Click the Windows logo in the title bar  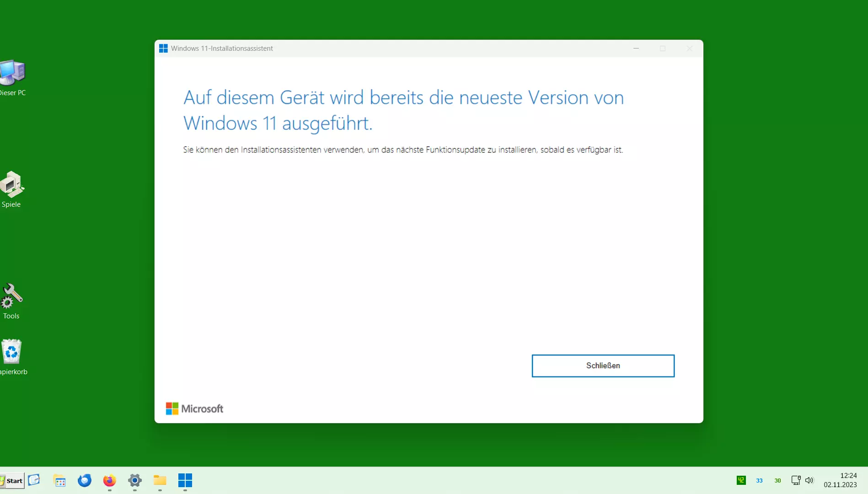coord(163,48)
